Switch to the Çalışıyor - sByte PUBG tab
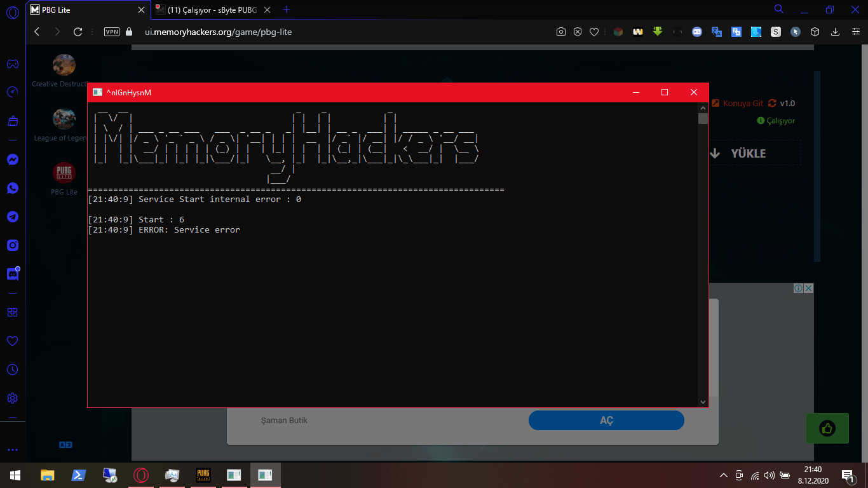868x488 pixels. [x=214, y=10]
